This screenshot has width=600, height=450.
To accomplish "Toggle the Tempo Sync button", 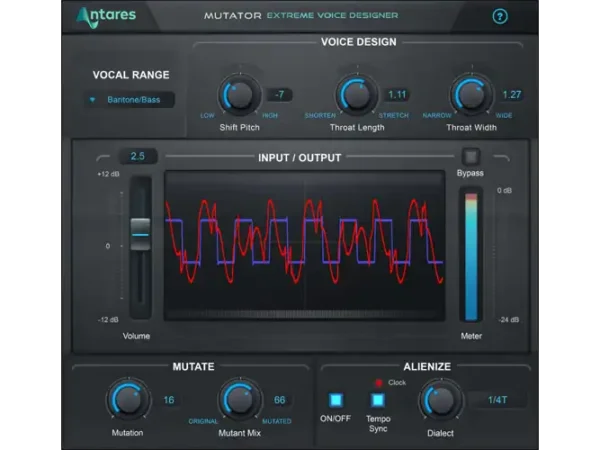I will (x=378, y=400).
